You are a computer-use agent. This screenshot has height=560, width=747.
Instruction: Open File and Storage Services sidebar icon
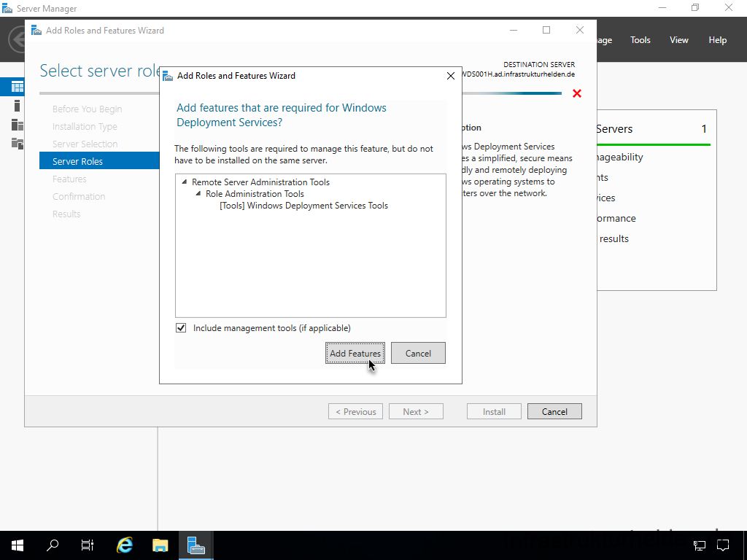click(18, 143)
